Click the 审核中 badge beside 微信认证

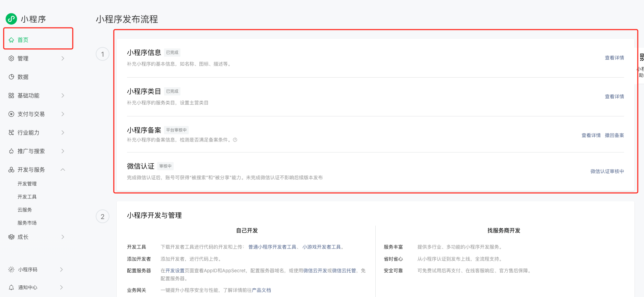(165, 166)
